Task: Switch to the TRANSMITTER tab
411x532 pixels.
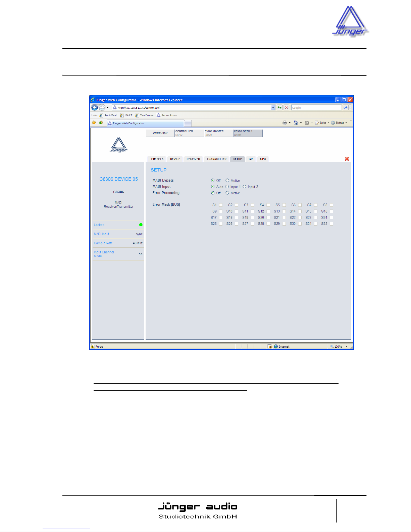Action: [216, 159]
